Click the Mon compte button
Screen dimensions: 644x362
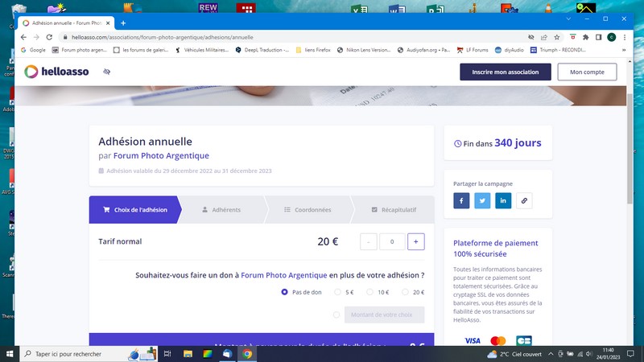tap(587, 72)
